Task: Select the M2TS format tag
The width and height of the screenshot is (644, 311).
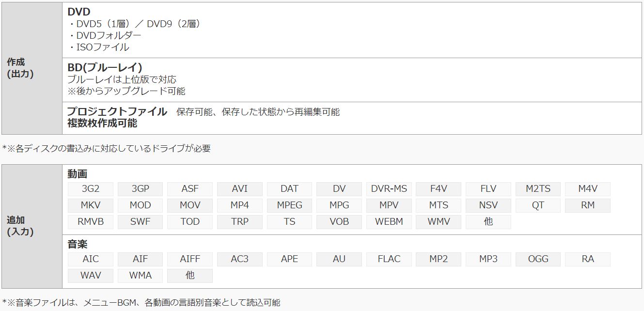Action: tap(538, 189)
